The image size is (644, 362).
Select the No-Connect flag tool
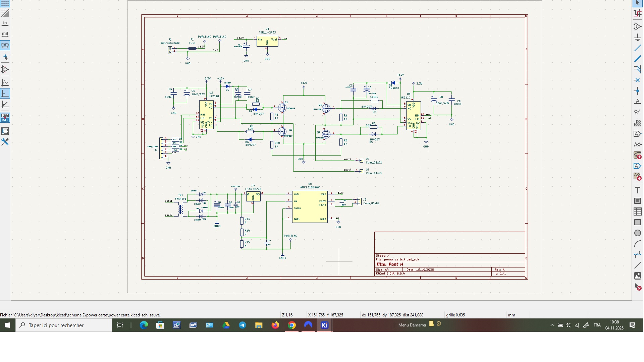coord(637,80)
